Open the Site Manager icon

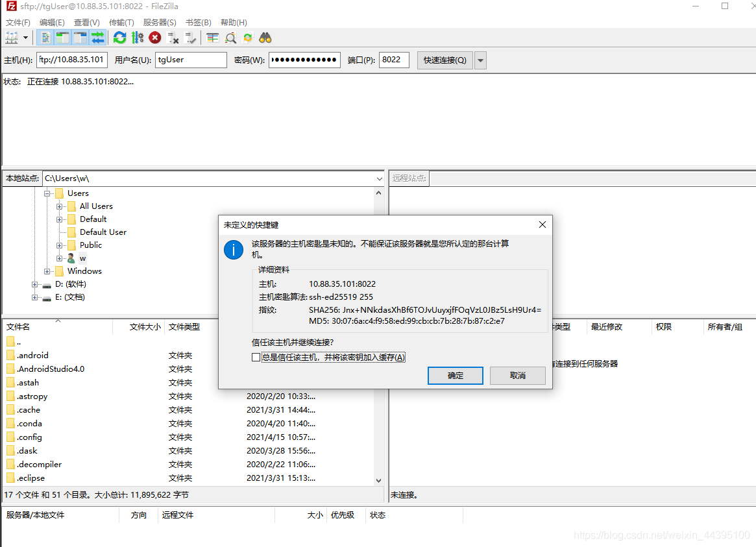tap(12, 38)
